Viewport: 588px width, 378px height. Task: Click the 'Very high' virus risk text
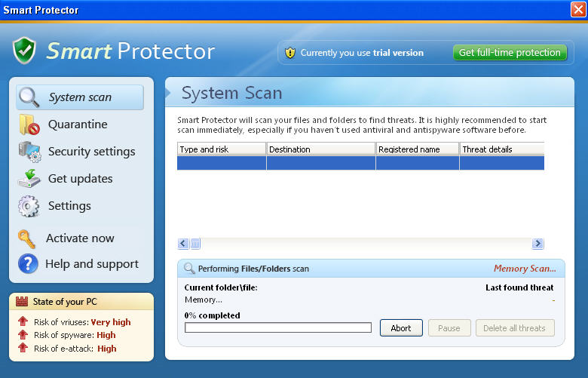[111, 322]
